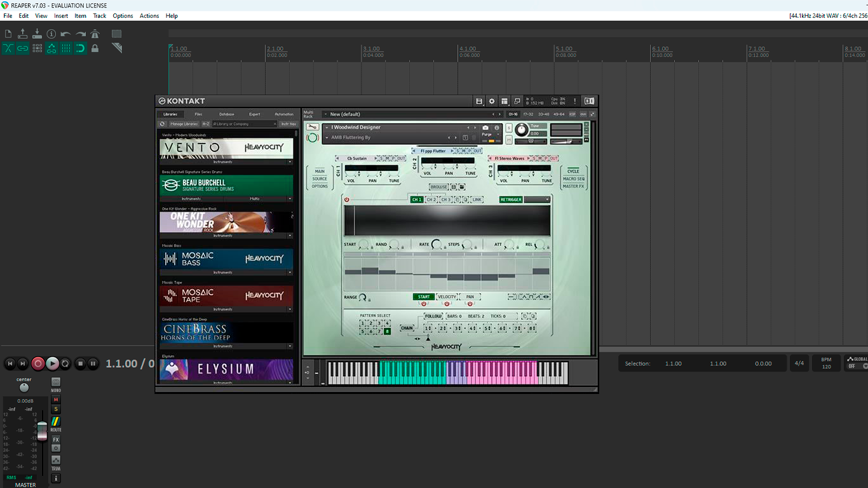The width and height of the screenshot is (868, 488).
Task: Switch to Kontakt Automation tab
Action: click(x=284, y=114)
